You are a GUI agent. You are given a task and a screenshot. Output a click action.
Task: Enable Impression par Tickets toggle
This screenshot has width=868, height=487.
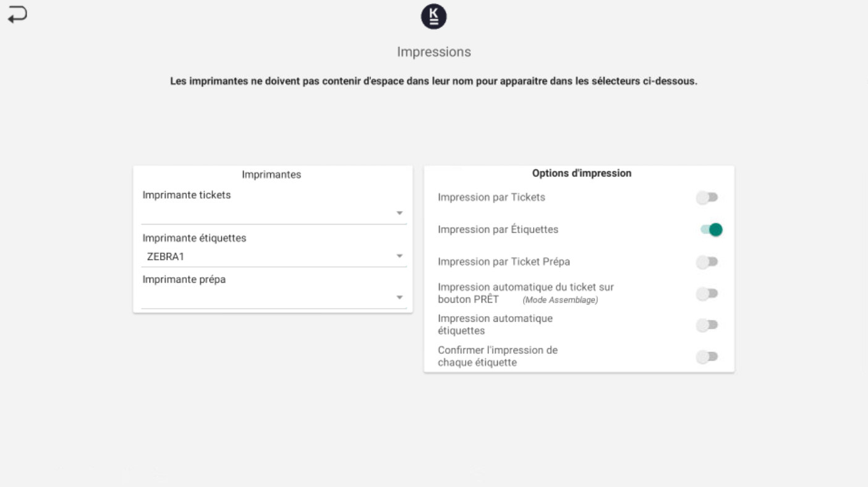tap(707, 198)
